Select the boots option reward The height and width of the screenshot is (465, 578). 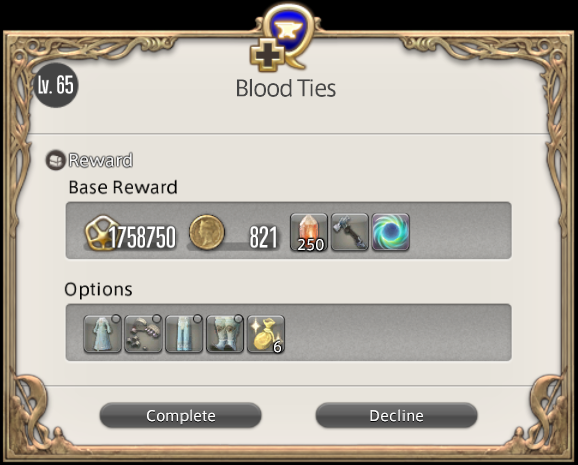pyautogui.click(x=225, y=334)
